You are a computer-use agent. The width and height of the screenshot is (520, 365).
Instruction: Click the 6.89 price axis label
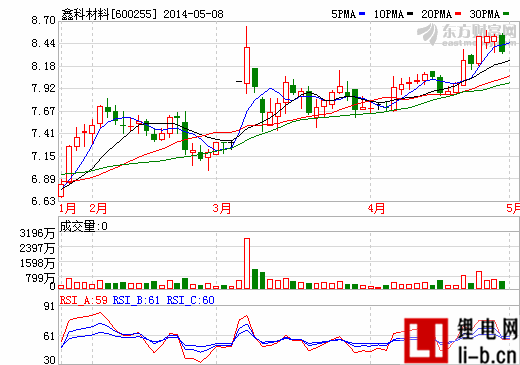tap(43, 179)
